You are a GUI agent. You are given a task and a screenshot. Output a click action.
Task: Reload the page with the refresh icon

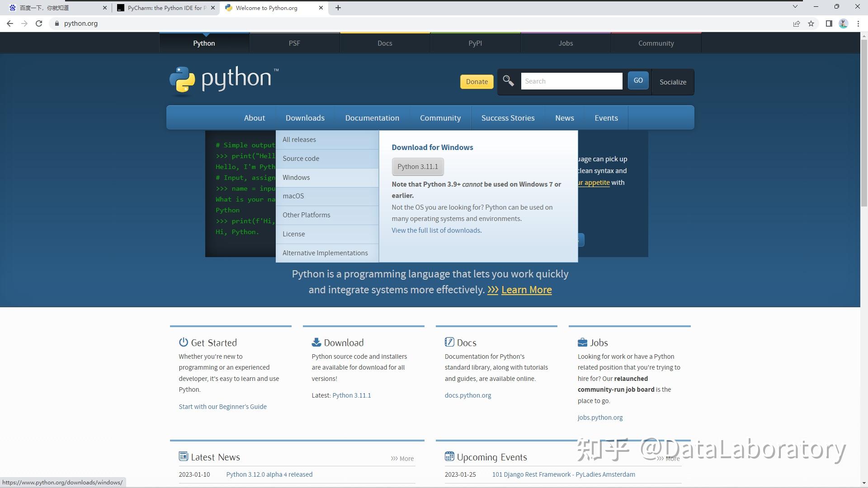point(39,23)
